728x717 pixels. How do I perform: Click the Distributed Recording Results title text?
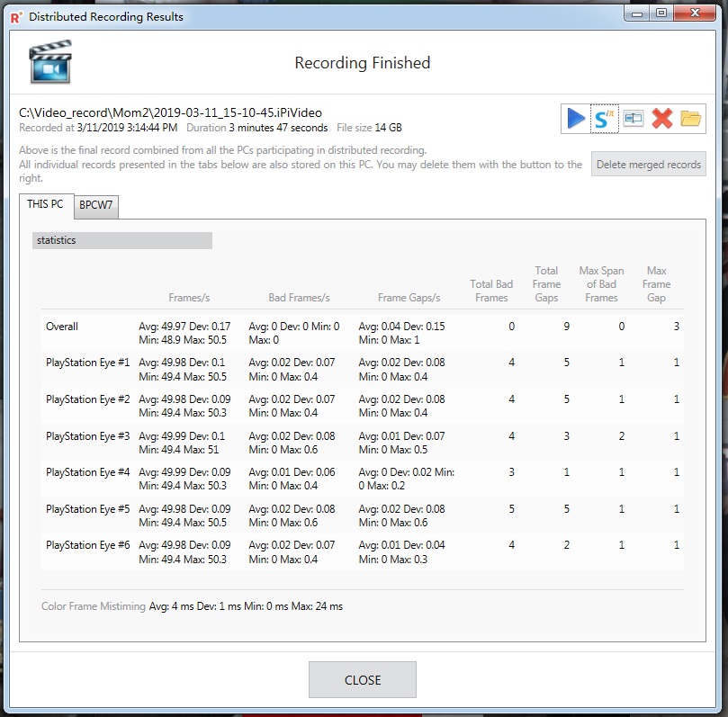pos(106,17)
